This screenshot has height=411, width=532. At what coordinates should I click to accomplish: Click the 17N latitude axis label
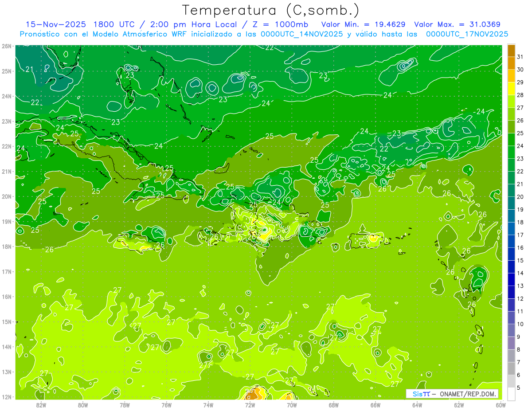pyautogui.click(x=7, y=271)
